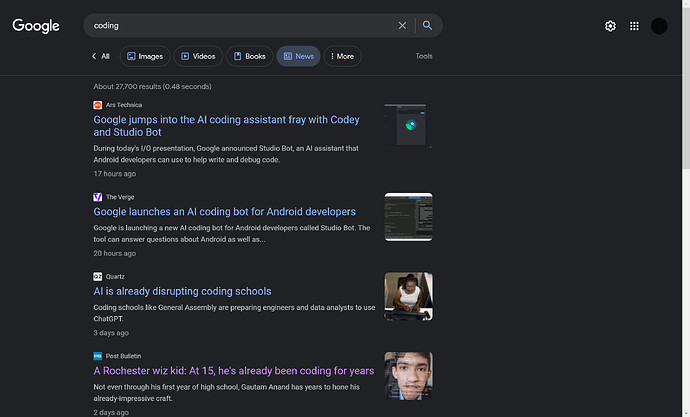Click the 3 days ago timestamp

coord(111,333)
